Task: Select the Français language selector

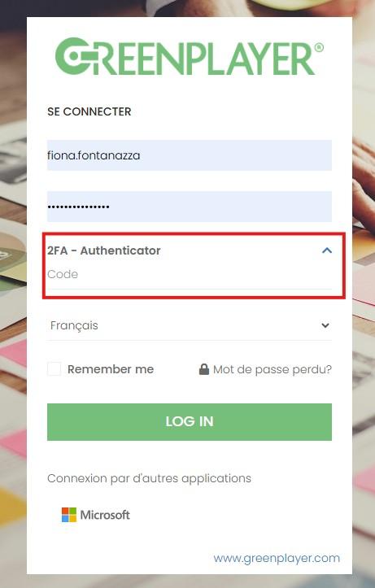Action: (190, 325)
